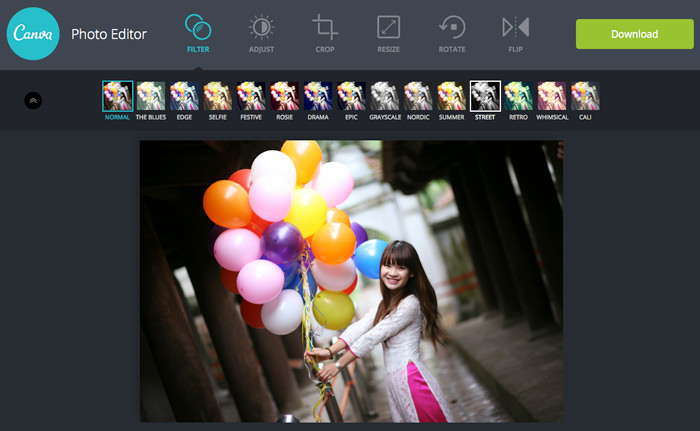The image size is (700, 431).
Task: Select the Crop tool
Action: (x=325, y=34)
